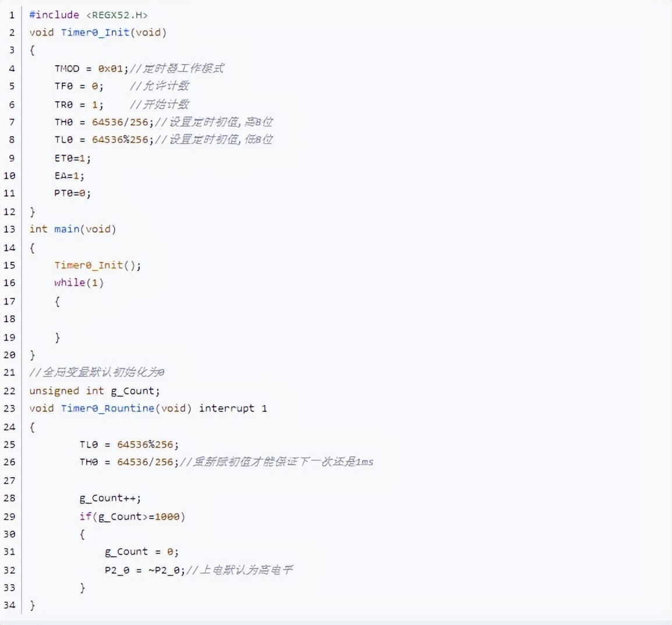Click the comment ending with '1ms'
The height and width of the screenshot is (625, 672).
tap(277, 462)
